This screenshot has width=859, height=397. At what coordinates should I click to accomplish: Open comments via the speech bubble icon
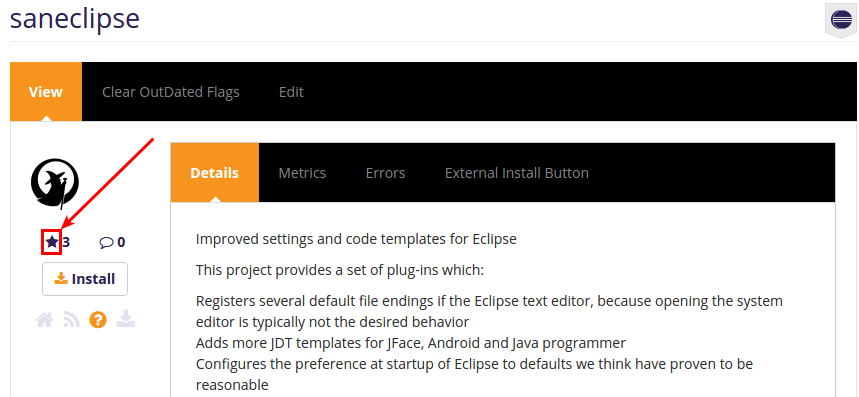point(106,243)
